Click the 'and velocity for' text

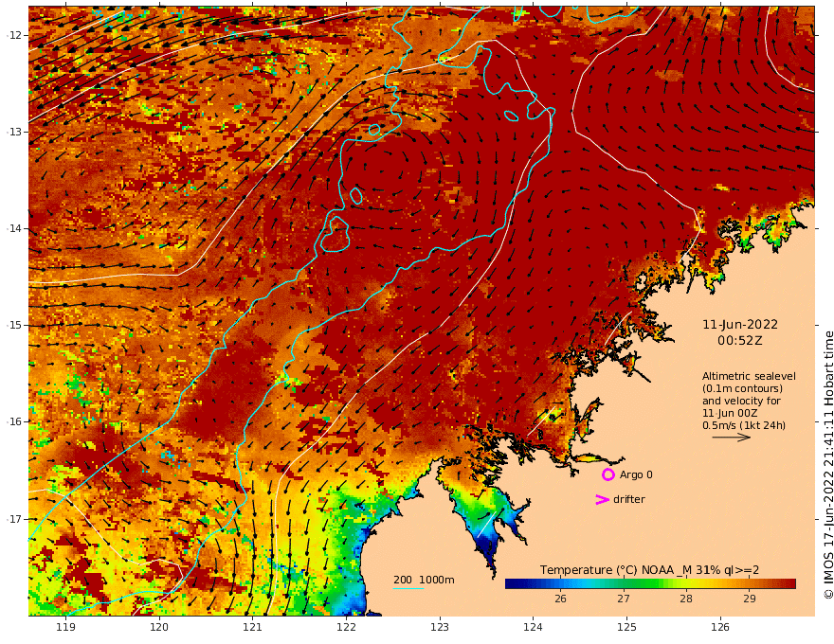pos(741,401)
